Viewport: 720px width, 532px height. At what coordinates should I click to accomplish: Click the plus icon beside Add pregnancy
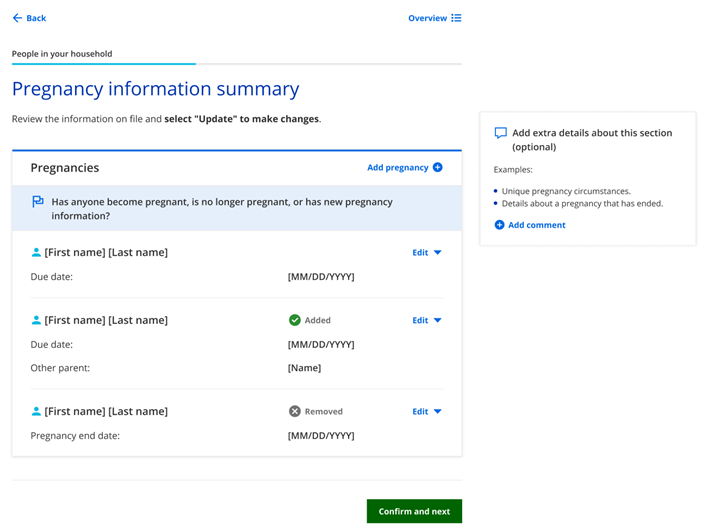pyautogui.click(x=437, y=168)
